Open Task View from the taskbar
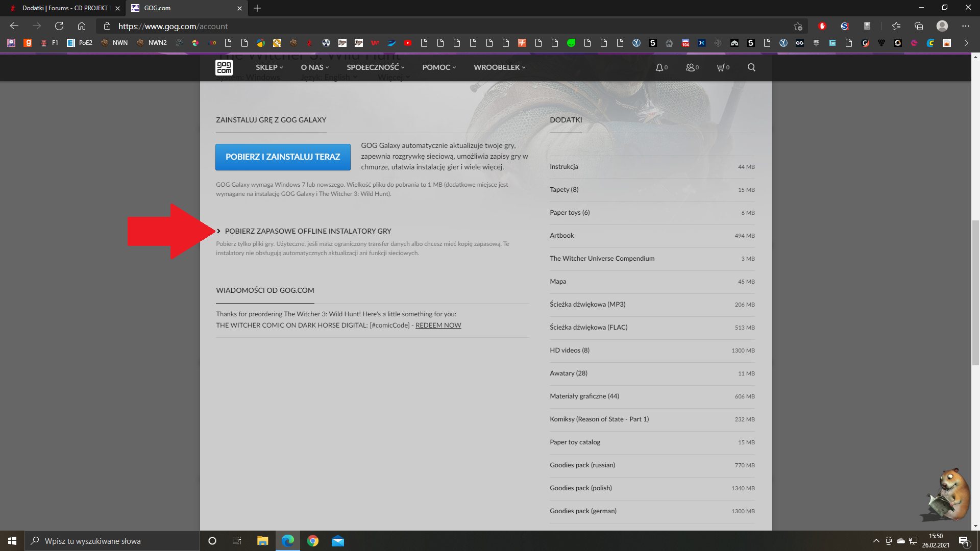Image resolution: width=980 pixels, height=551 pixels. tap(237, 541)
